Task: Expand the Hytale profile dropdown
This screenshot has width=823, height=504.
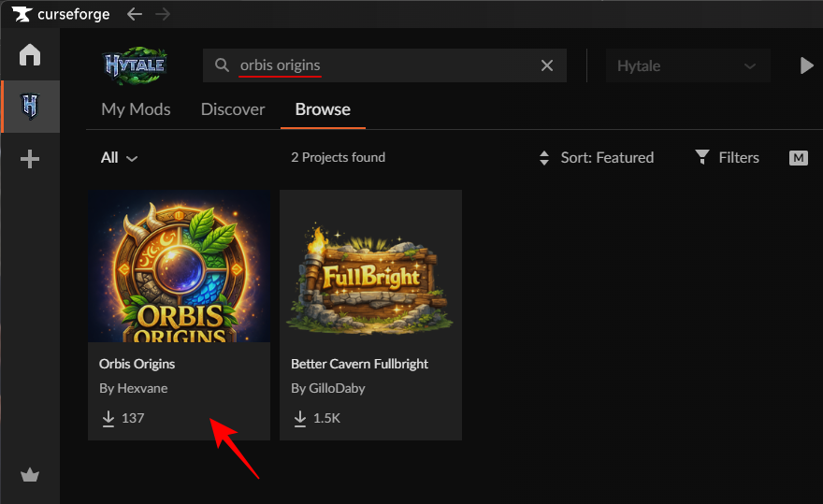Action: 687,66
